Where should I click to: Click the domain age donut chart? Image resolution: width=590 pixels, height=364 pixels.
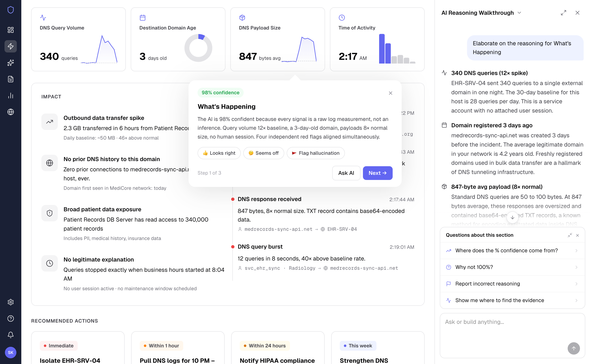pos(198,48)
